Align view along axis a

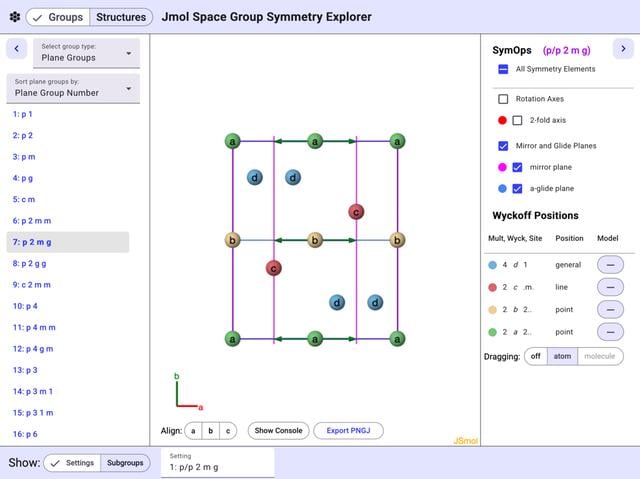[193, 431]
